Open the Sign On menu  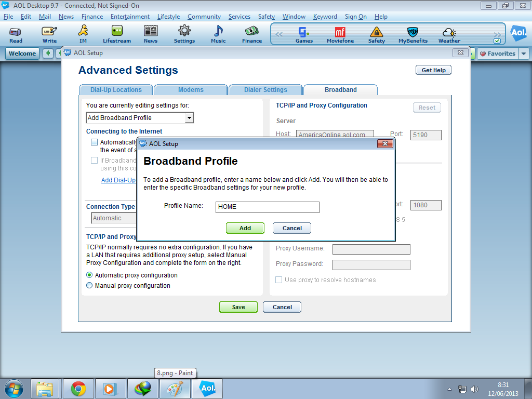tap(355, 17)
